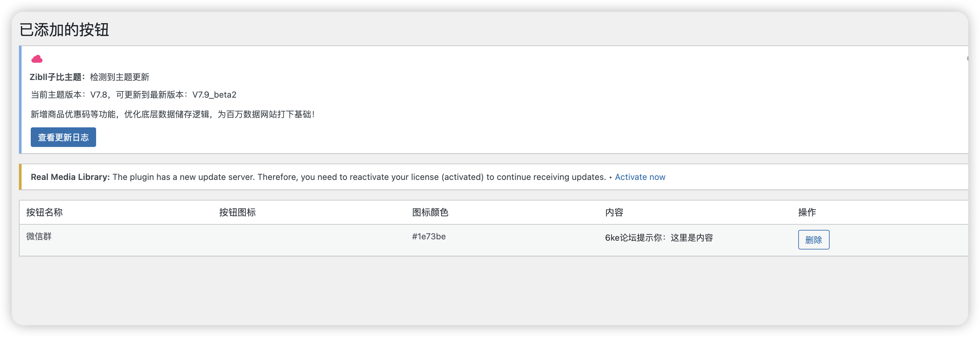Image resolution: width=980 pixels, height=337 pixels.
Task: Click the 删除 button for 微信群
Action: tap(814, 240)
